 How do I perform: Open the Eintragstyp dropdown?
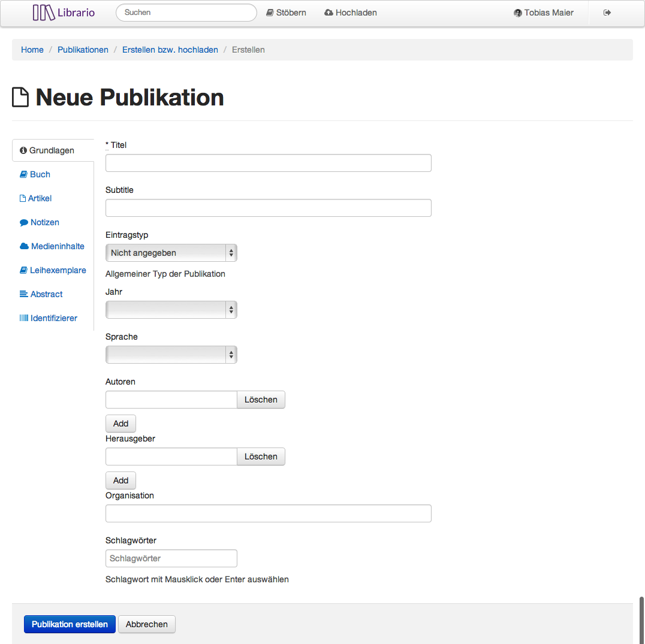point(171,253)
